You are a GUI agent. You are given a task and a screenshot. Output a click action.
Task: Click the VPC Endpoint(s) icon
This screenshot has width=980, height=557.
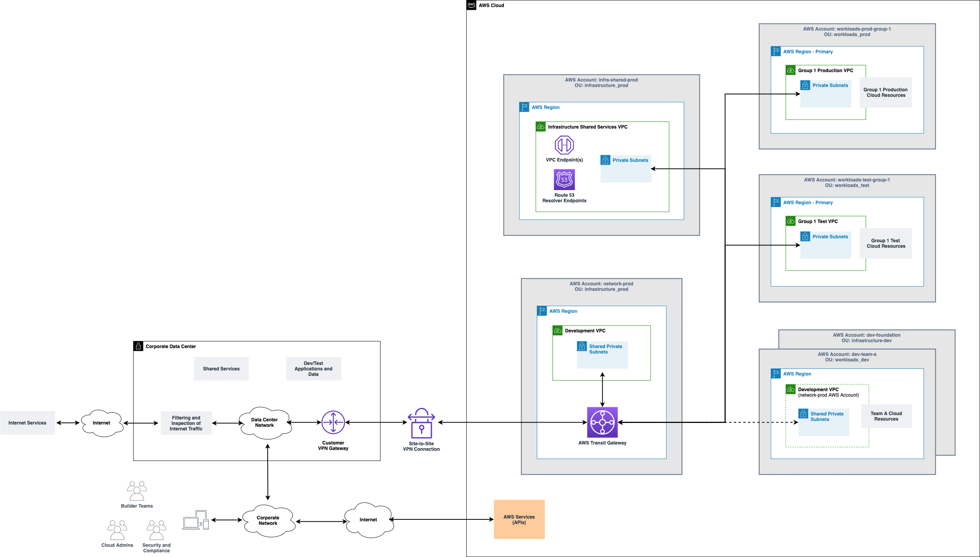(564, 145)
